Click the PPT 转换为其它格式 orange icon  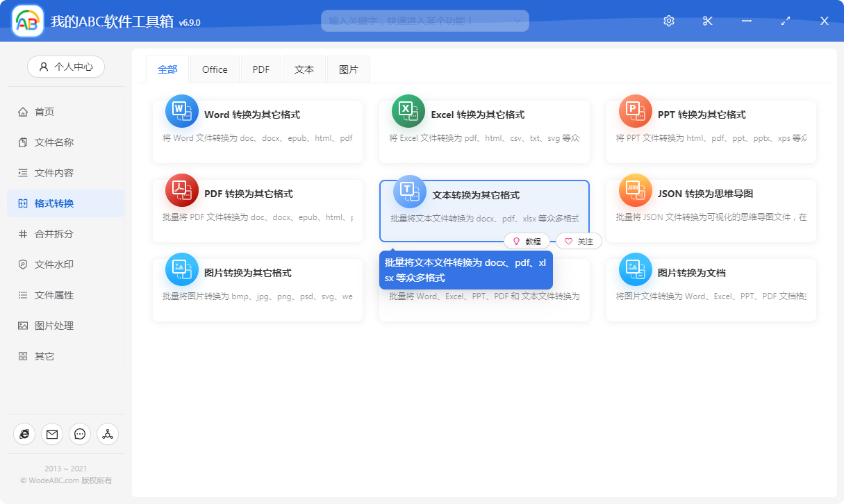click(x=634, y=111)
